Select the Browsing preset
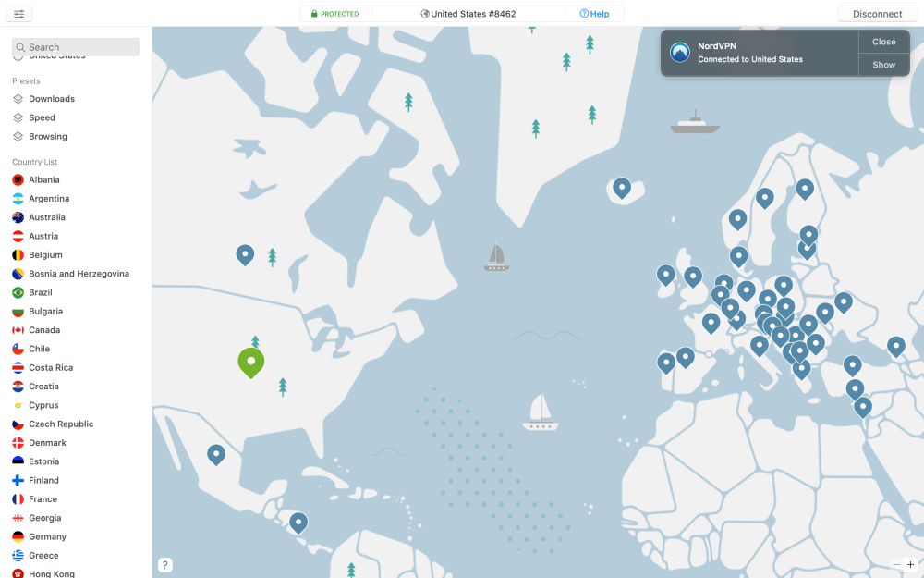924x578 pixels. [x=47, y=137]
